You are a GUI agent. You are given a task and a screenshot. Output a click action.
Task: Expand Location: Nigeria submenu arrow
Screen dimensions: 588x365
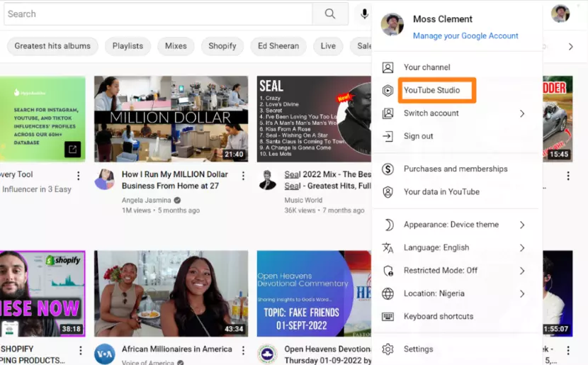(522, 293)
